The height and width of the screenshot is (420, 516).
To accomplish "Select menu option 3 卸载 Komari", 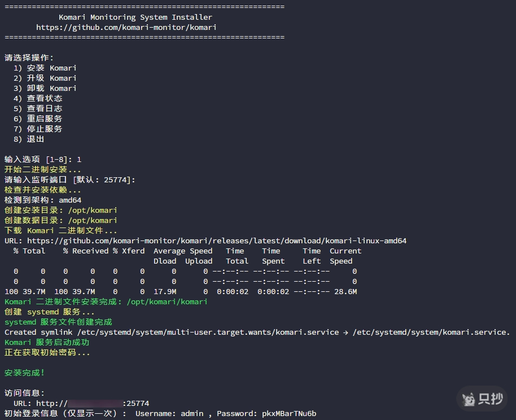I will pyautogui.click(x=45, y=88).
